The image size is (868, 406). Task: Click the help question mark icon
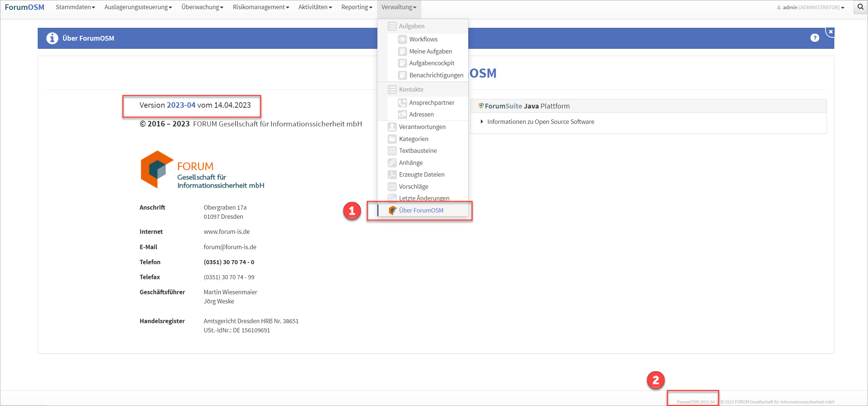[815, 38]
